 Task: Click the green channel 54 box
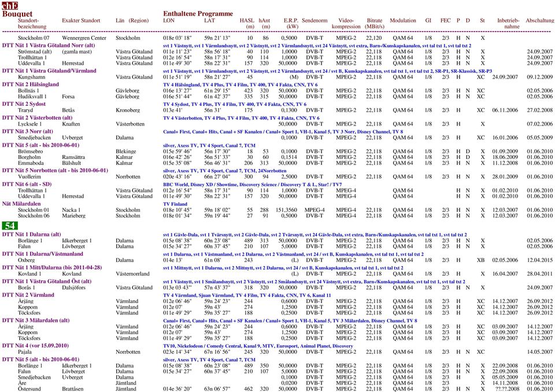point(10,225)
